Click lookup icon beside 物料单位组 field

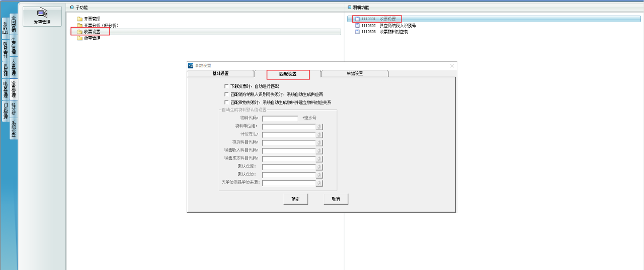[x=319, y=127]
